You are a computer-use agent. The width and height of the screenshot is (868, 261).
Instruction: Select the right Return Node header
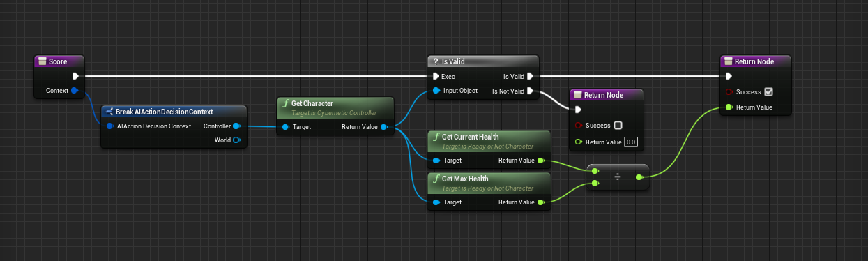(x=756, y=61)
